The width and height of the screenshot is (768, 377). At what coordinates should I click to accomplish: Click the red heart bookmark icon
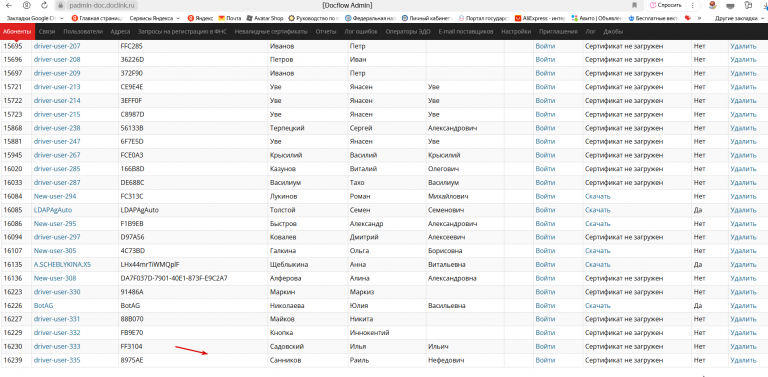pyautogui.click(x=688, y=18)
